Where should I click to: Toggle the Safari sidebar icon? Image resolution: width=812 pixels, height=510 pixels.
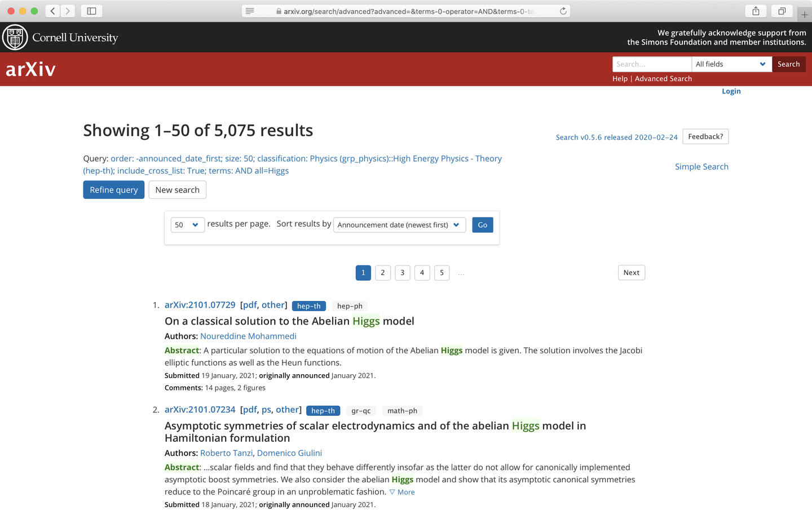[91, 11]
